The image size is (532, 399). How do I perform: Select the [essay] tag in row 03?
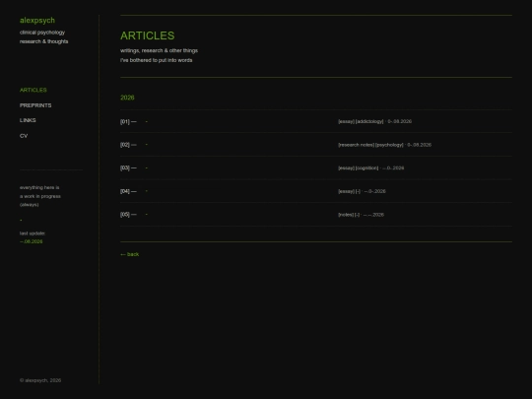point(346,167)
